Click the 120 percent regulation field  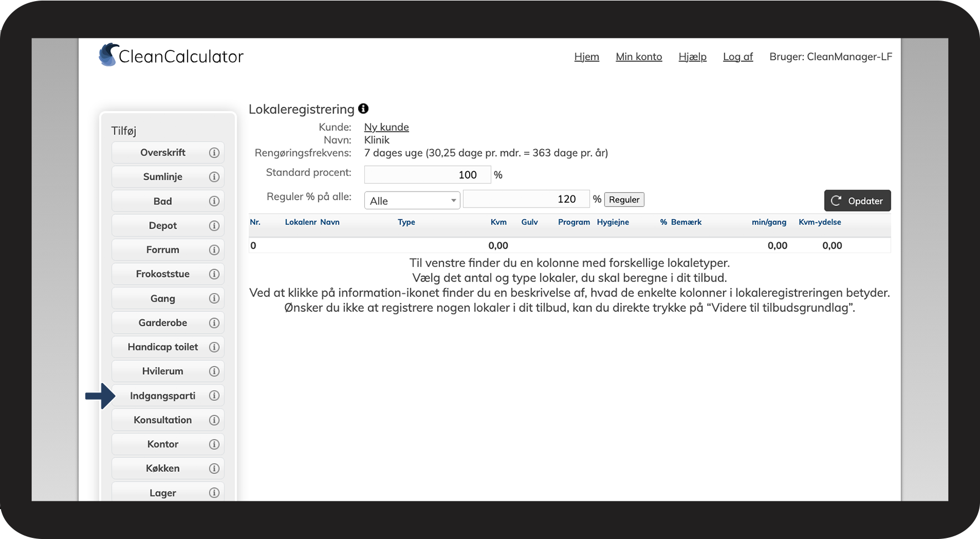[x=526, y=199]
